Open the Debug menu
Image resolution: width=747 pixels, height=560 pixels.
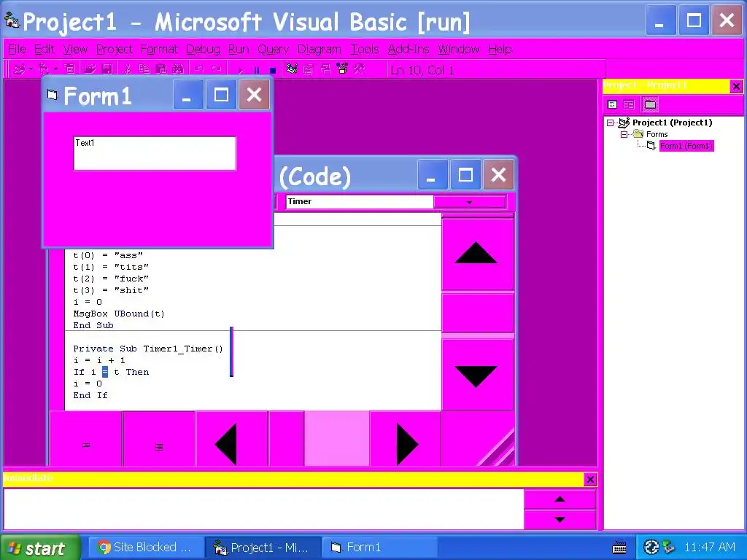coord(203,50)
